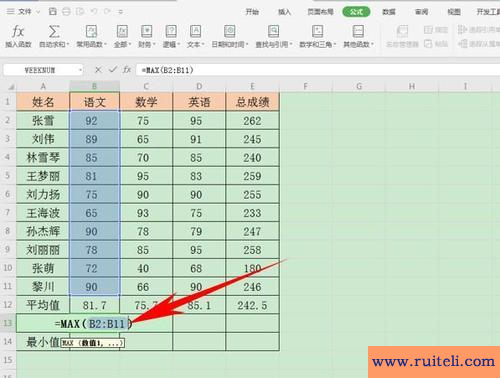Expand the name box dropdown showing WEEKNUM
This screenshot has height=378, width=500.
(x=80, y=70)
